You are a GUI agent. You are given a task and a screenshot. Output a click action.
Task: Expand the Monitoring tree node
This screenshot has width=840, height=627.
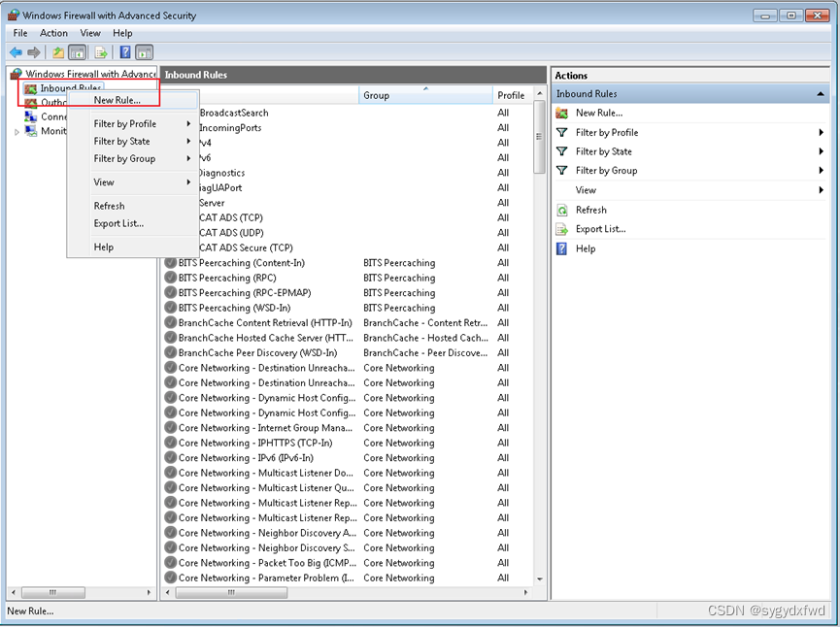[17, 132]
